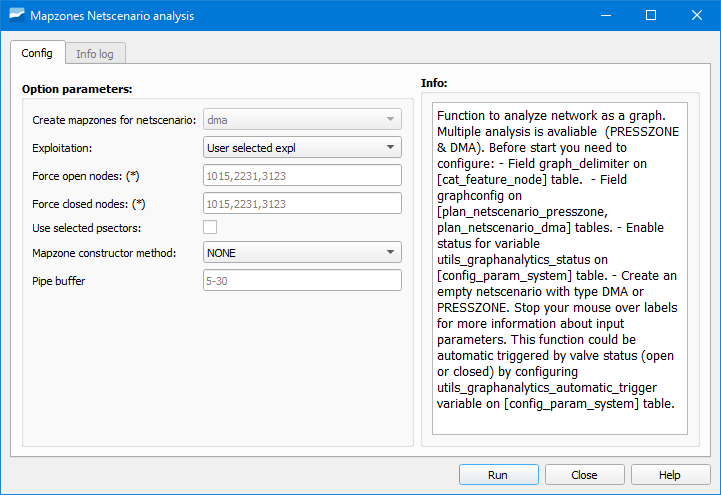Image resolution: width=721 pixels, height=495 pixels.
Task: Expand the Create mapzones for netscenario dropdown
Action: point(302,120)
